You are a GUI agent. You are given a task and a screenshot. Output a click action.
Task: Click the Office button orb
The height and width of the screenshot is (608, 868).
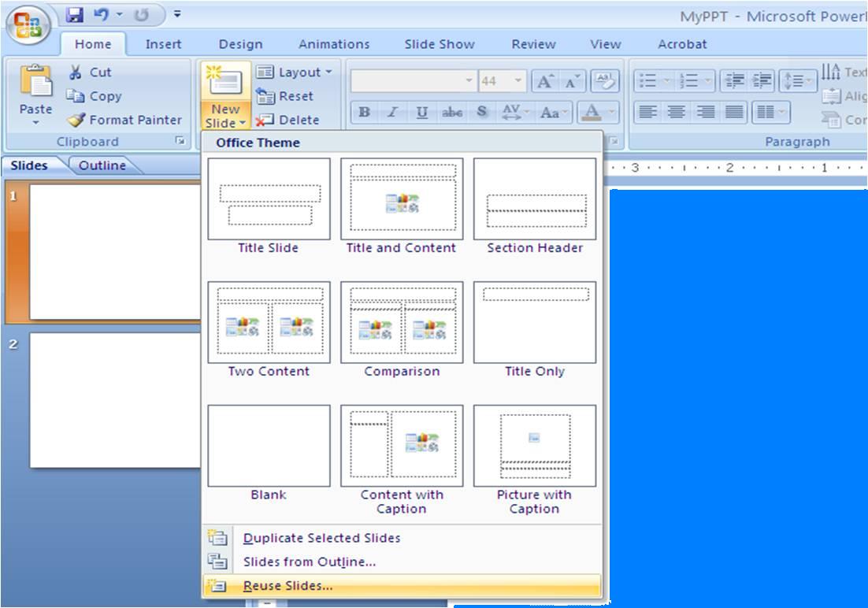pos(28,24)
